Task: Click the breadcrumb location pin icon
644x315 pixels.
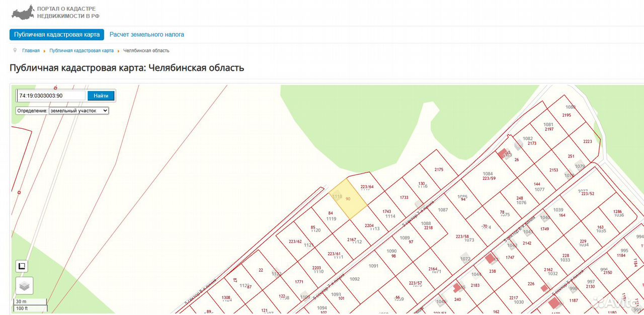Action: [16, 50]
